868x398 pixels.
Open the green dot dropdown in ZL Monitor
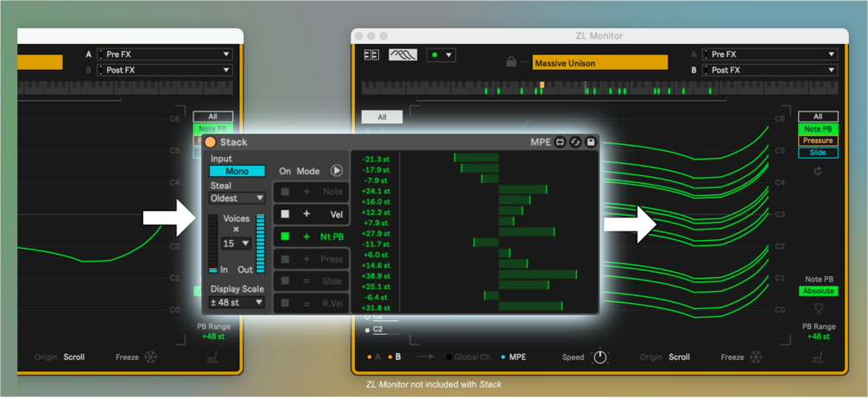tap(440, 55)
